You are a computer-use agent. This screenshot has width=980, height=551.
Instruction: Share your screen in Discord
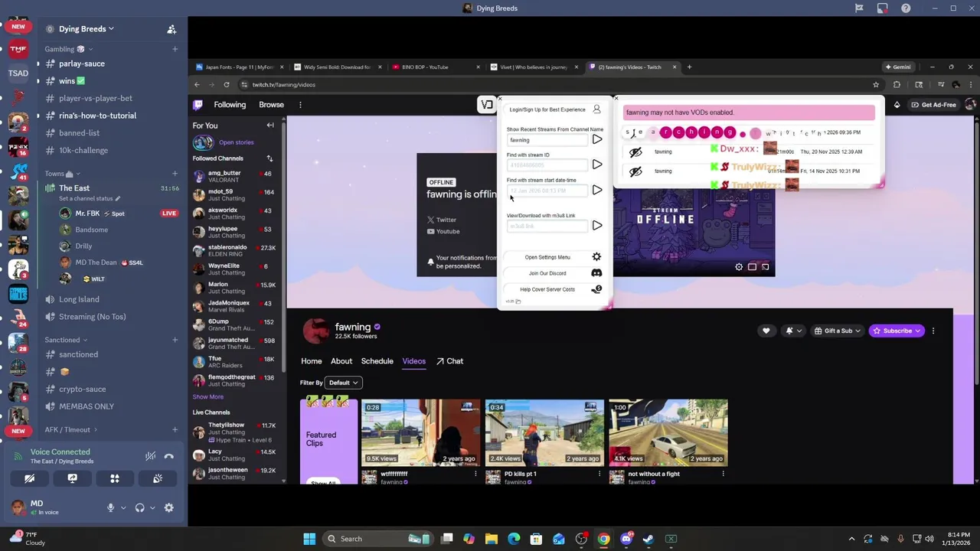pos(72,478)
